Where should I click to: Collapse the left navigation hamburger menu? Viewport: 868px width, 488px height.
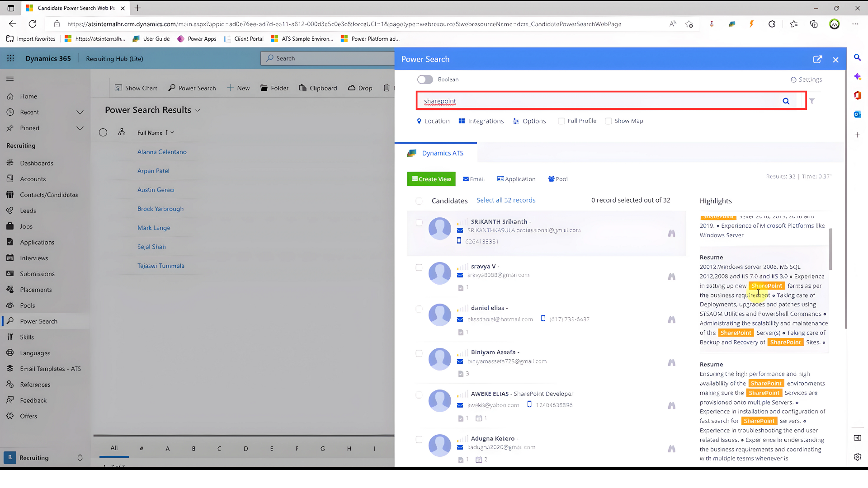10,79
